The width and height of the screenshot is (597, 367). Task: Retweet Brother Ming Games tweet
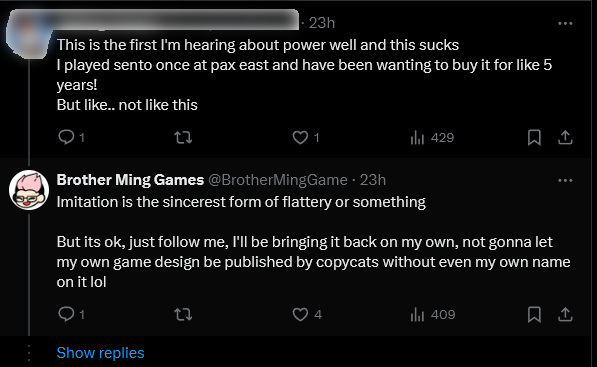pos(183,314)
